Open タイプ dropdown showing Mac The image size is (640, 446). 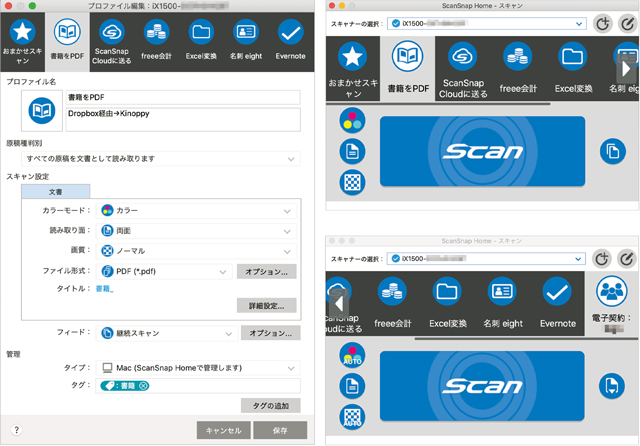tap(198, 368)
